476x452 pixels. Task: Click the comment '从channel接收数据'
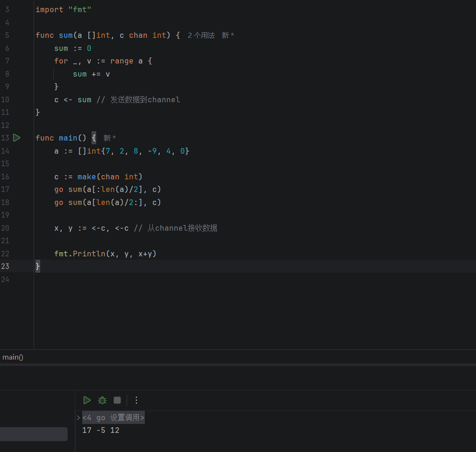[x=183, y=228]
